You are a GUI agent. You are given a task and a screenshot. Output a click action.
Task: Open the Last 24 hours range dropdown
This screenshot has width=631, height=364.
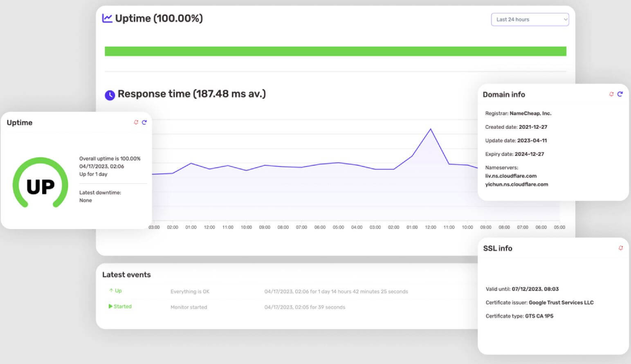530,19
